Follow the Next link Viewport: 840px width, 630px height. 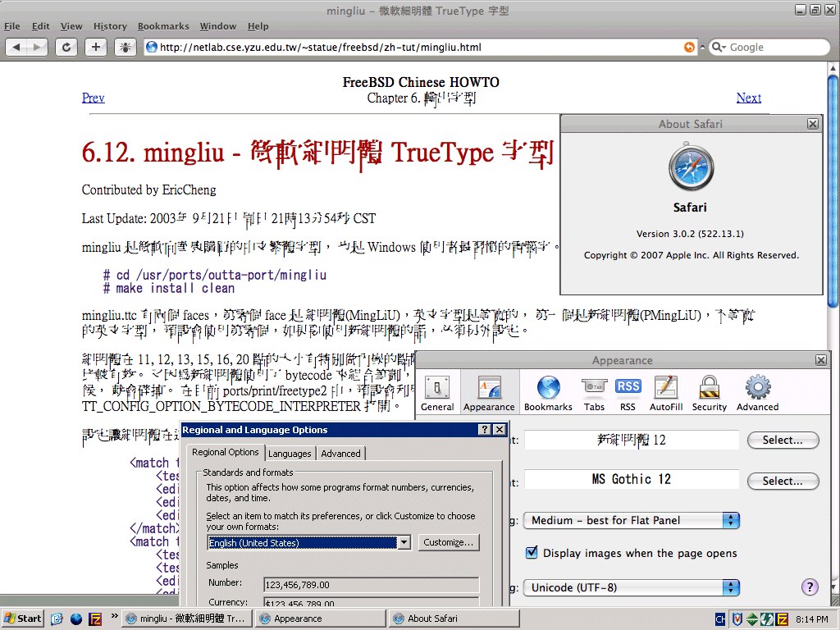748,98
